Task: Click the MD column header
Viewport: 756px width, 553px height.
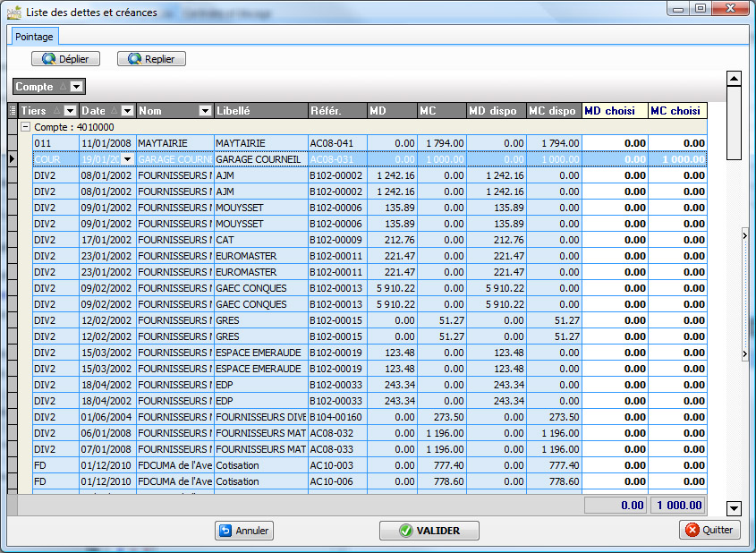Action: click(392, 110)
